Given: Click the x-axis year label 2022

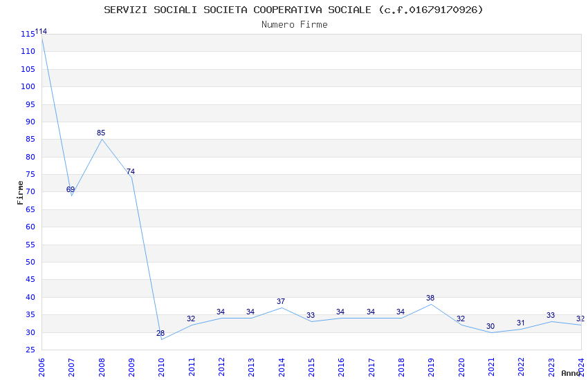Looking at the screenshot, I should pyautogui.click(x=522, y=367).
